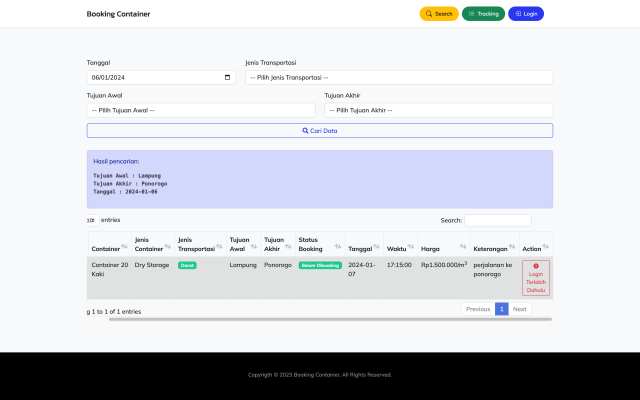
Task: Go to pagination page 1
Action: pos(502,309)
